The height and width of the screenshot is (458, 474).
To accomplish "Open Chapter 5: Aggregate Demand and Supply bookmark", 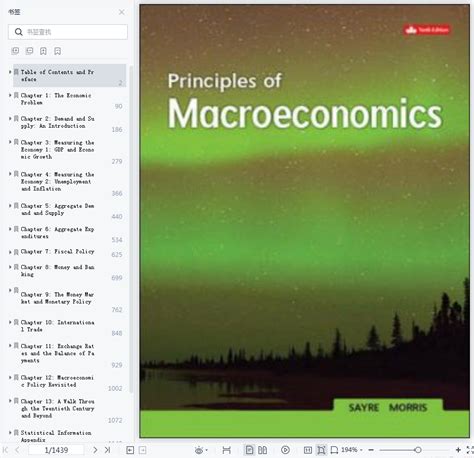I will [57, 209].
